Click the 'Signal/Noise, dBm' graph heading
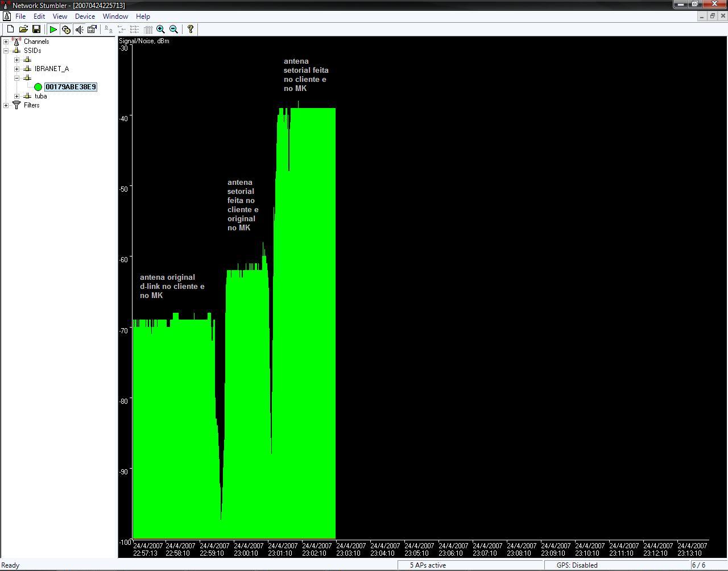728x571 pixels. click(144, 40)
